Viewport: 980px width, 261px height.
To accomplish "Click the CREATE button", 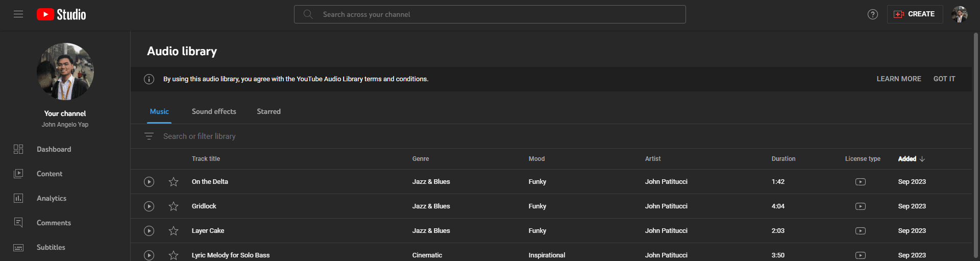I will click(x=915, y=14).
